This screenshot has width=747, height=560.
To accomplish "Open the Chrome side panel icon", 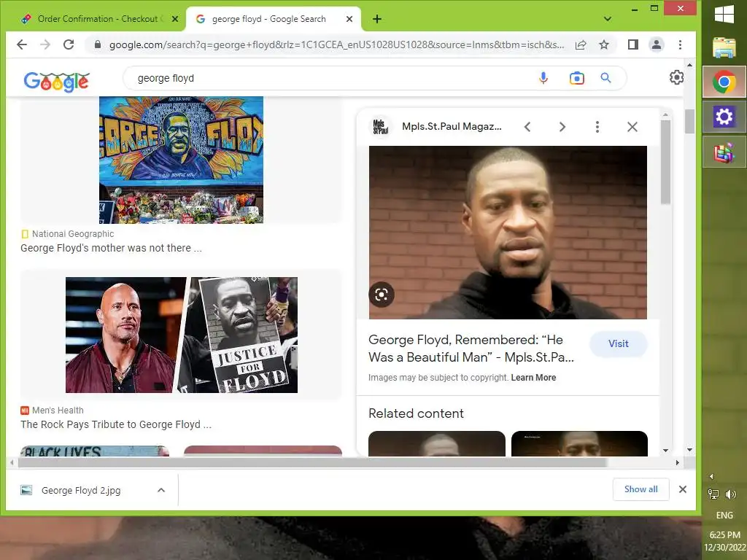I will (x=632, y=44).
